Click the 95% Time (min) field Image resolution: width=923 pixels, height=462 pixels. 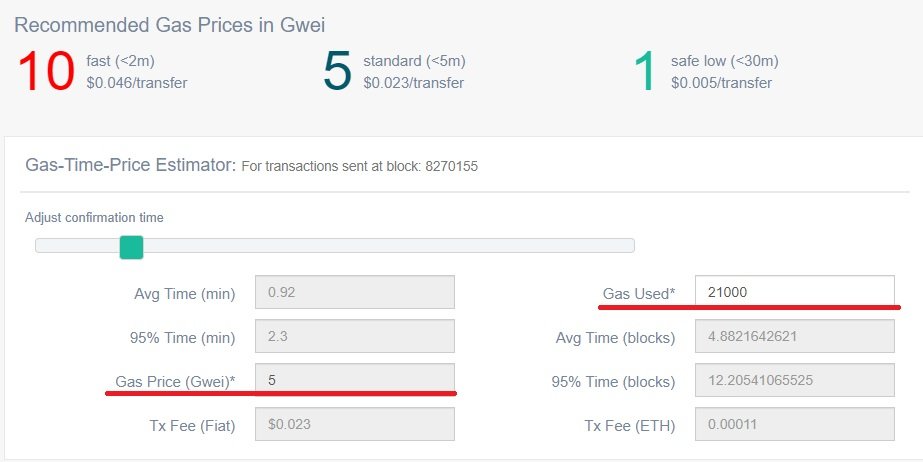355,337
